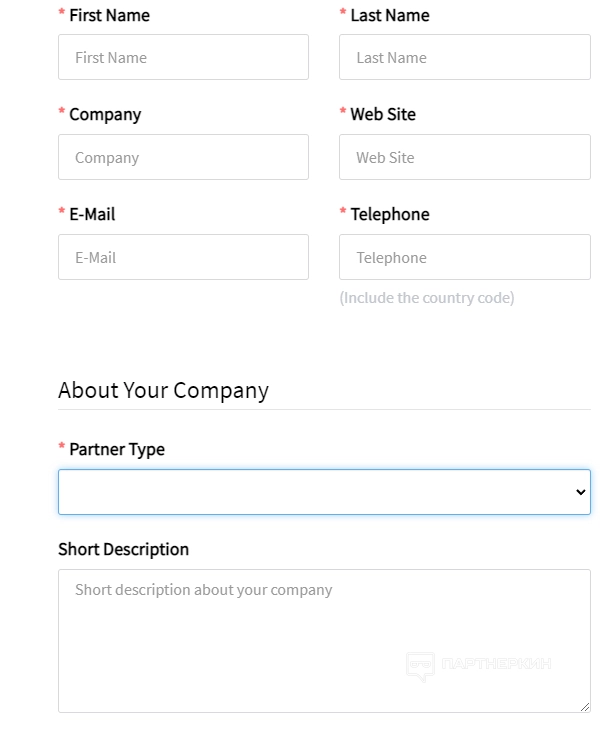The width and height of the screenshot is (602, 734).
Task: Click the Company field label
Action: [x=105, y=114]
